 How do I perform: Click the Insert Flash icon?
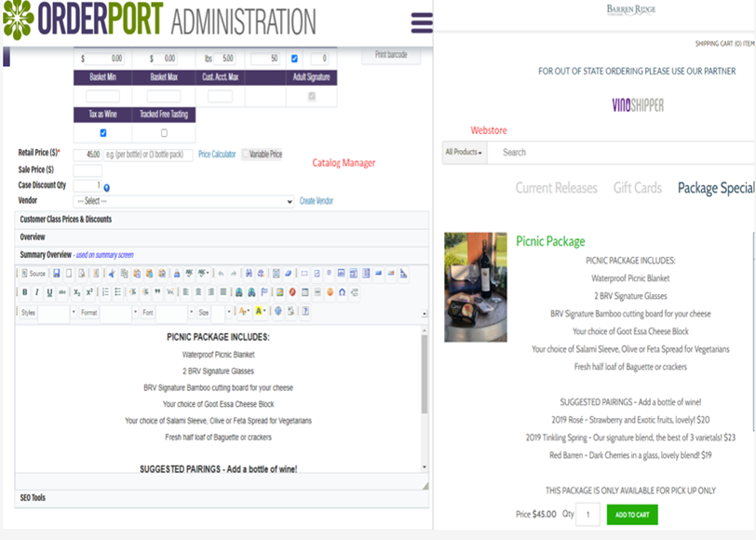click(x=292, y=291)
